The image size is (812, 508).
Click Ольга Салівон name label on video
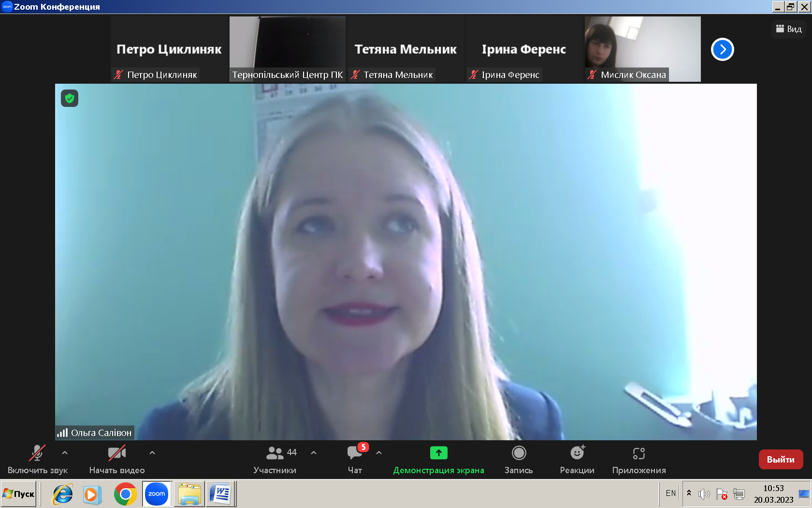point(101,433)
